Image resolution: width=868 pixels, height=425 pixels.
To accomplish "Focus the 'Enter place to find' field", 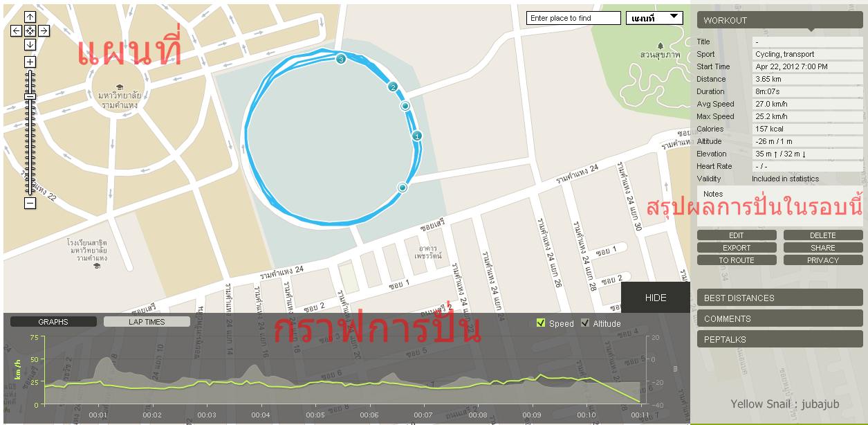I will 573,18.
